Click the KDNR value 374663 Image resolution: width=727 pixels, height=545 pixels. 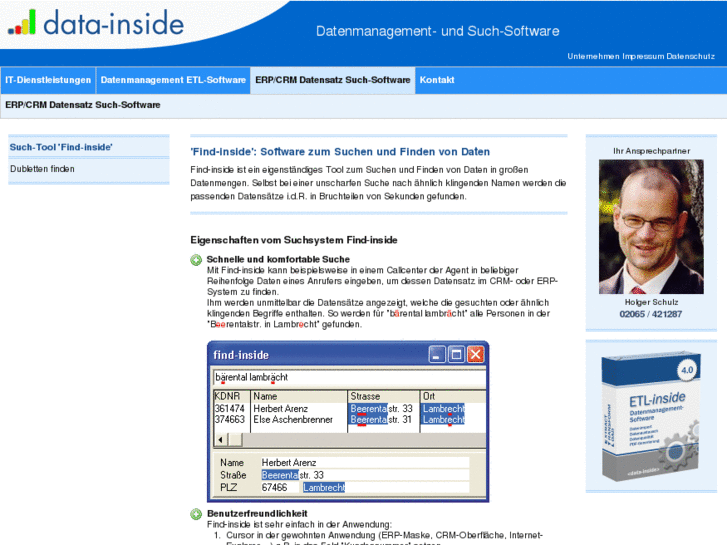(230, 419)
